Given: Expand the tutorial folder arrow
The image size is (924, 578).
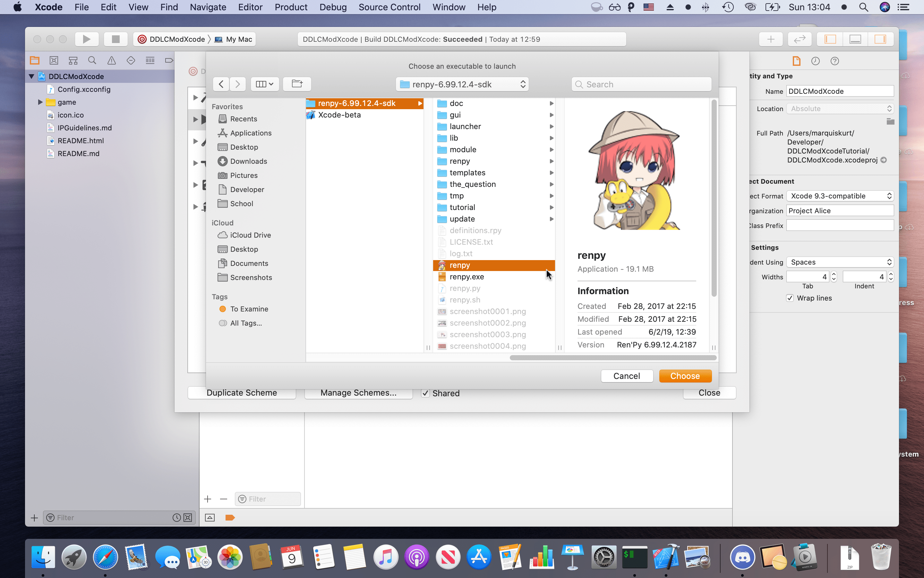Looking at the screenshot, I should coord(551,207).
